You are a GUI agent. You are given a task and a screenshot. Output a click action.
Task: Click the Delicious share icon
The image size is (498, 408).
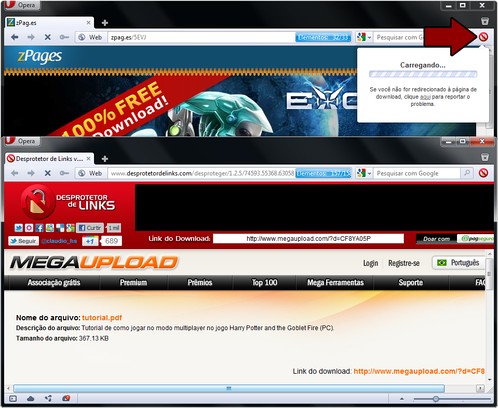[x=60, y=228]
